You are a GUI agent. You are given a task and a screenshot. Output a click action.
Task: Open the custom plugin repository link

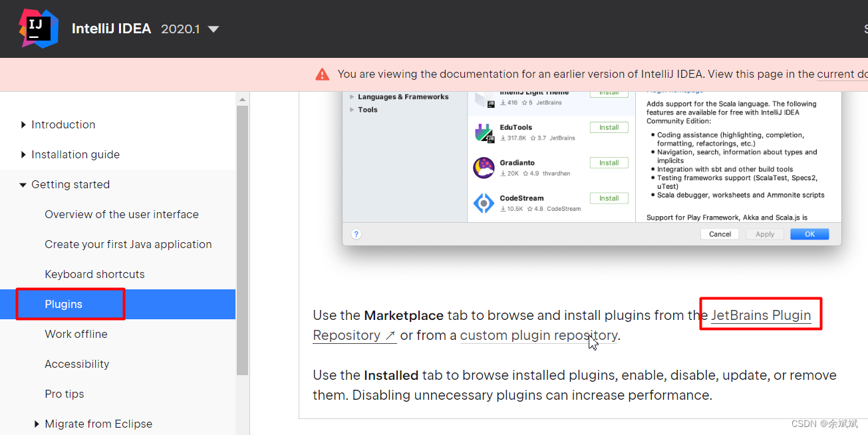[x=538, y=335]
